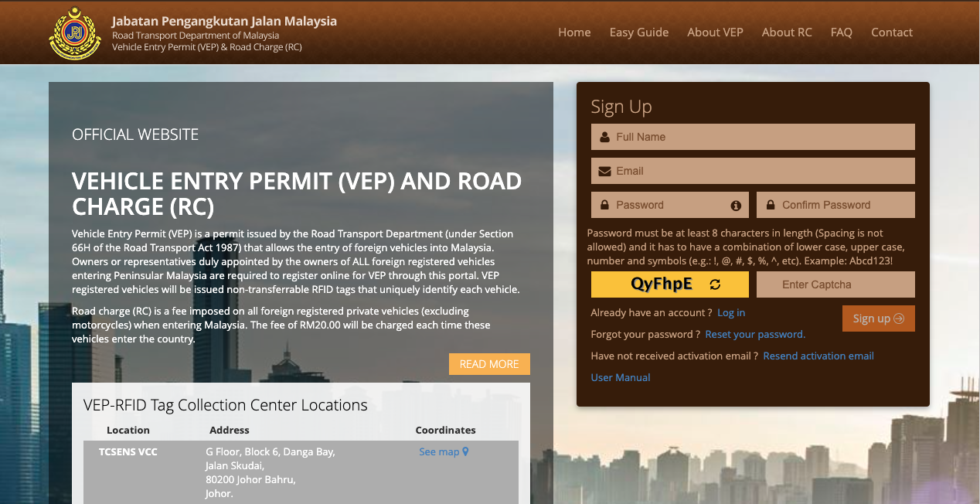
Task: Click the lock icon in Confirm Password field
Action: click(770, 205)
